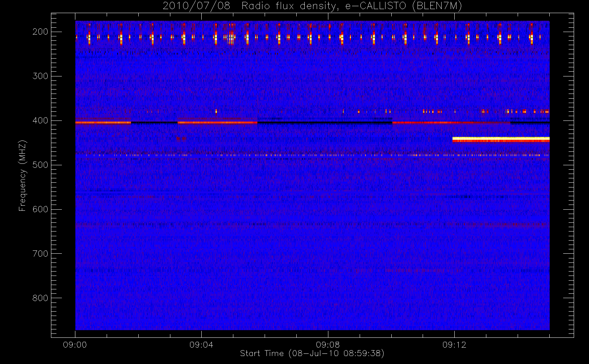The image size is (589, 364).
Task: Click the 700 frequency tick label
Action: tap(40, 254)
